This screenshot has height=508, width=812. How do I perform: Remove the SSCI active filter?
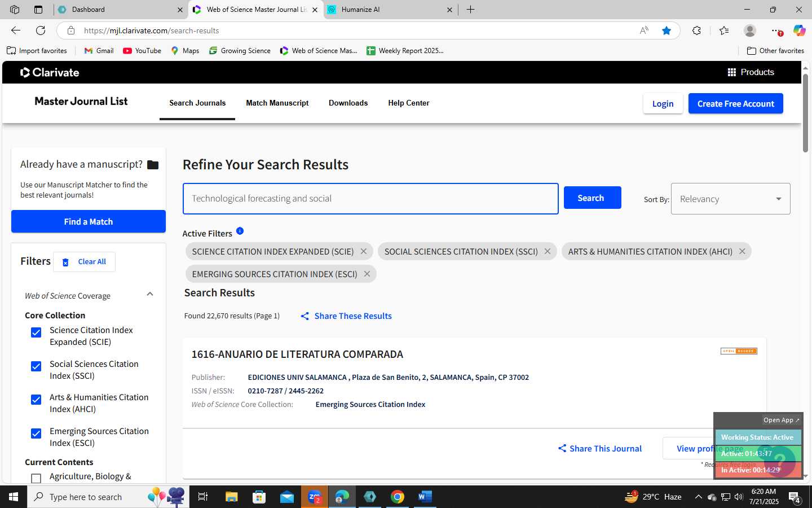coord(548,251)
